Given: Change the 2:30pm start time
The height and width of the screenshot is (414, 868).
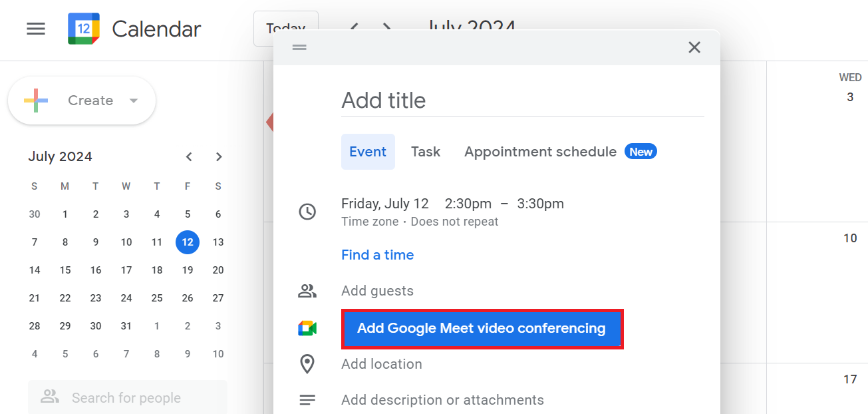Looking at the screenshot, I should point(468,204).
